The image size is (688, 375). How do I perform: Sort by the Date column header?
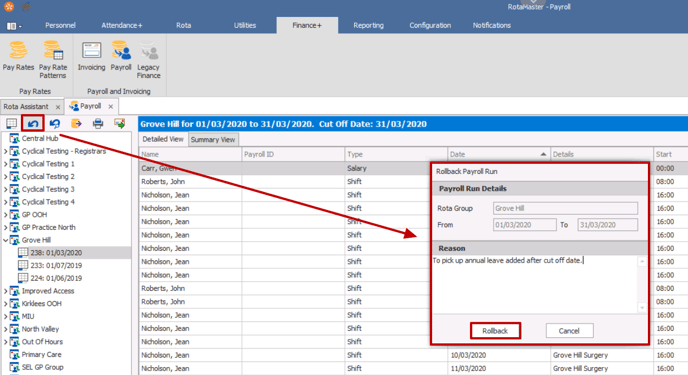(498, 154)
